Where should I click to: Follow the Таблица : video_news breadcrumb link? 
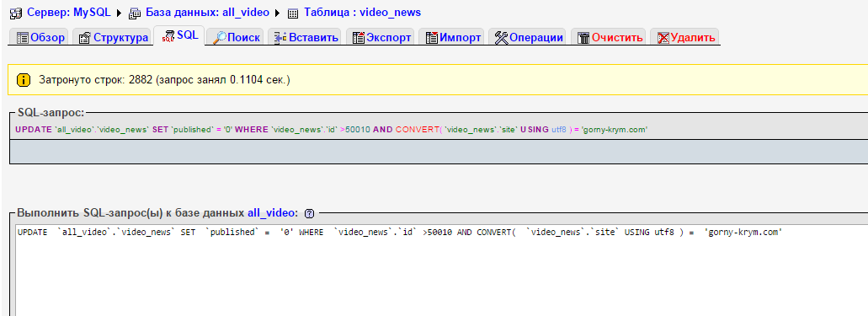(362, 12)
